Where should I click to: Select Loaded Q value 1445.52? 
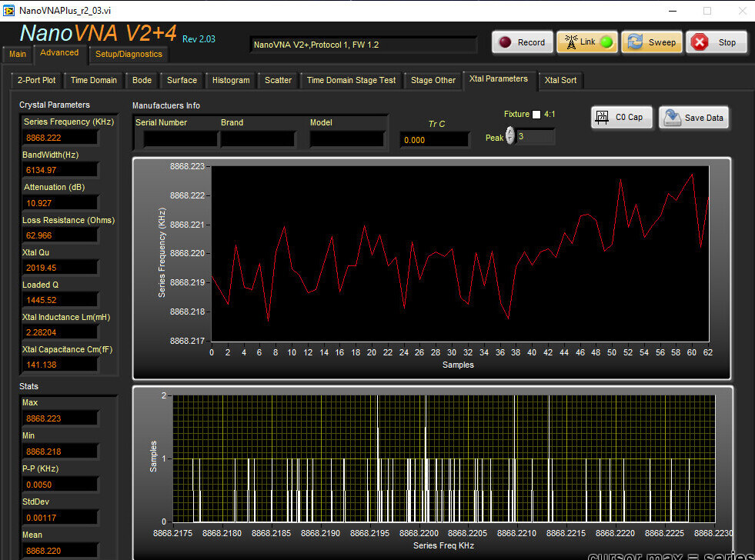click(x=61, y=300)
